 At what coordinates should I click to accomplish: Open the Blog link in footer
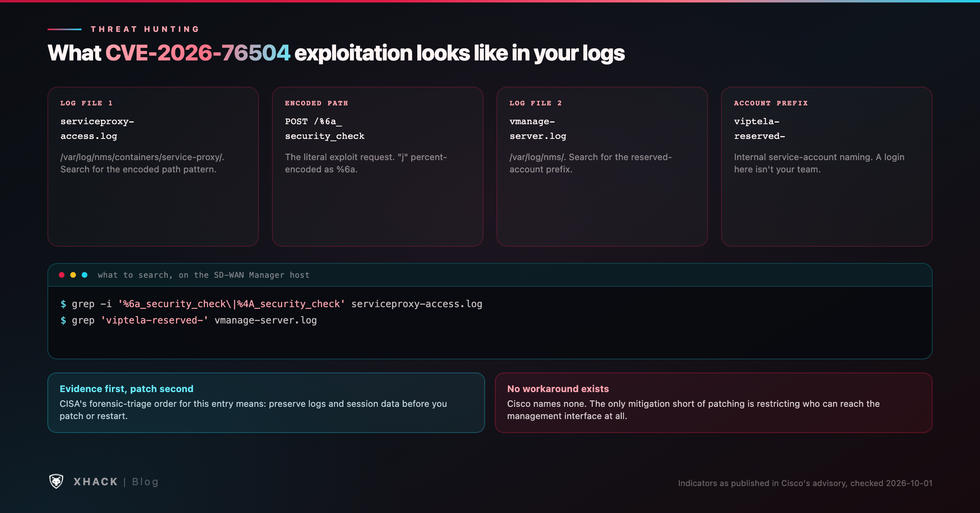pyautogui.click(x=145, y=482)
